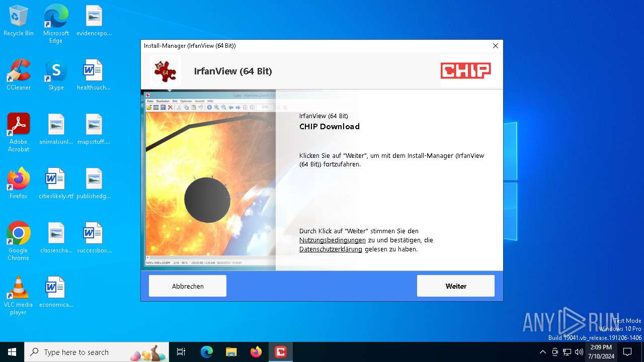Screen dimensions: 644x362
Task: Select publishedg... image file
Action: coord(94,184)
